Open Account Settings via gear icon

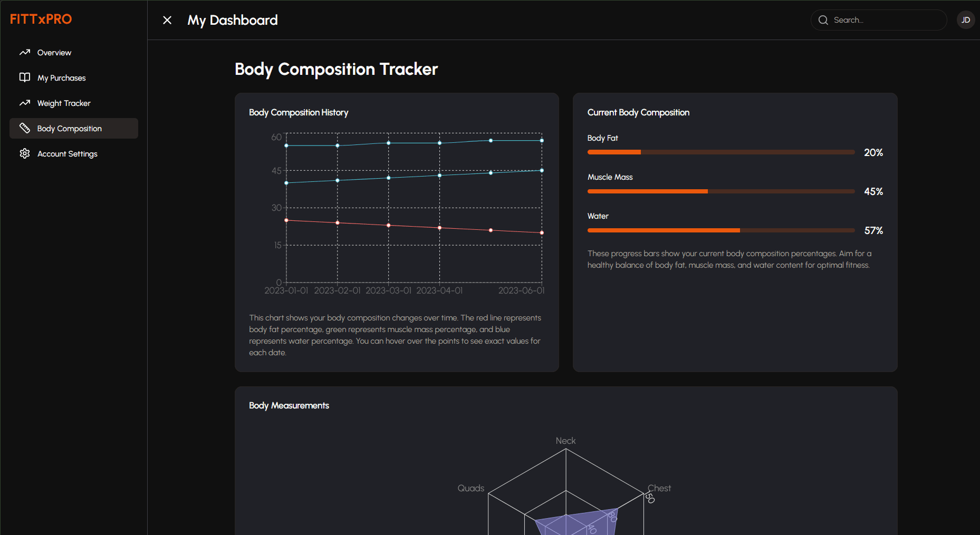(24, 153)
